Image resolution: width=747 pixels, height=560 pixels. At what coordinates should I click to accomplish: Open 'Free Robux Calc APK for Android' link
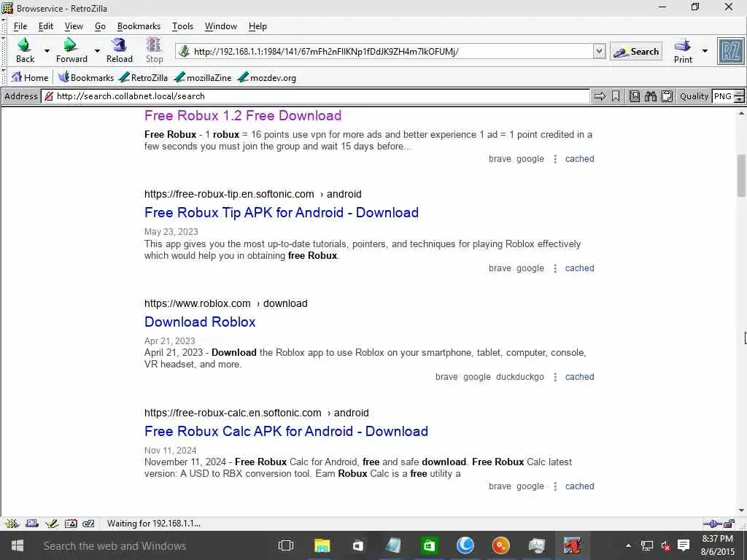pyautogui.click(x=286, y=432)
